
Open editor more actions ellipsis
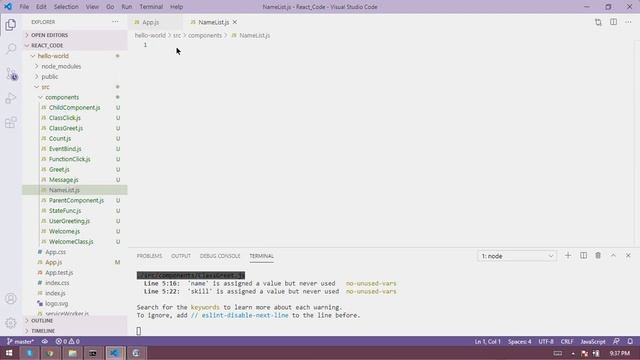(x=628, y=22)
